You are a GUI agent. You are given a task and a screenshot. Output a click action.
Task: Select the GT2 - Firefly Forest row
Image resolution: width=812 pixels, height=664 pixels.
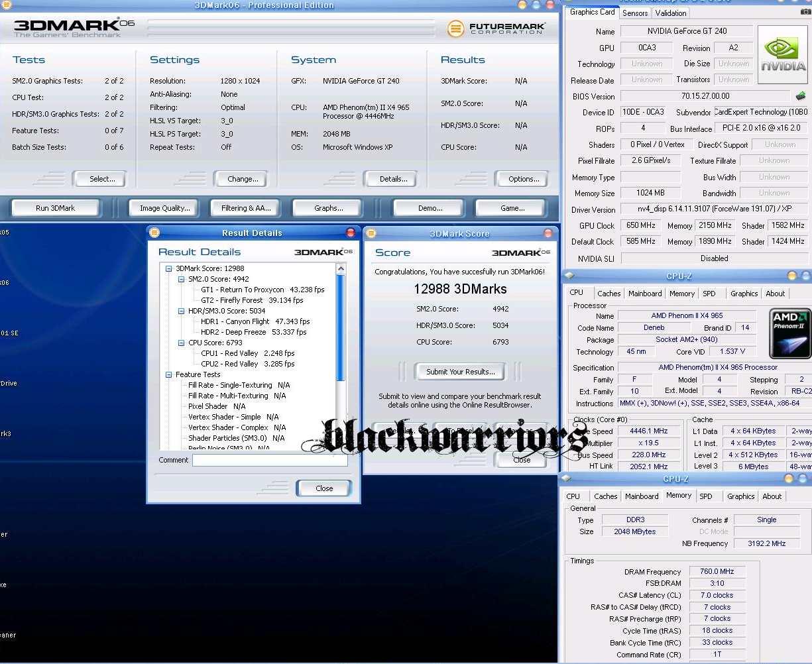[252, 300]
